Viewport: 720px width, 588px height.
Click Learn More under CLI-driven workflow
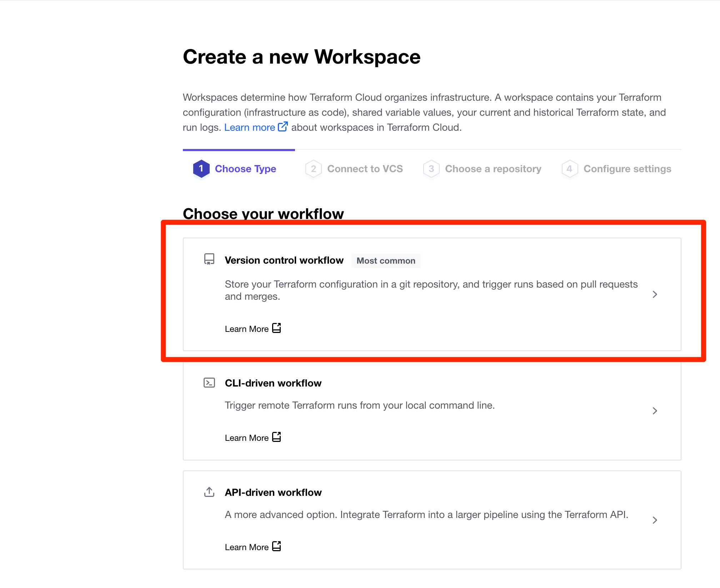(x=246, y=437)
